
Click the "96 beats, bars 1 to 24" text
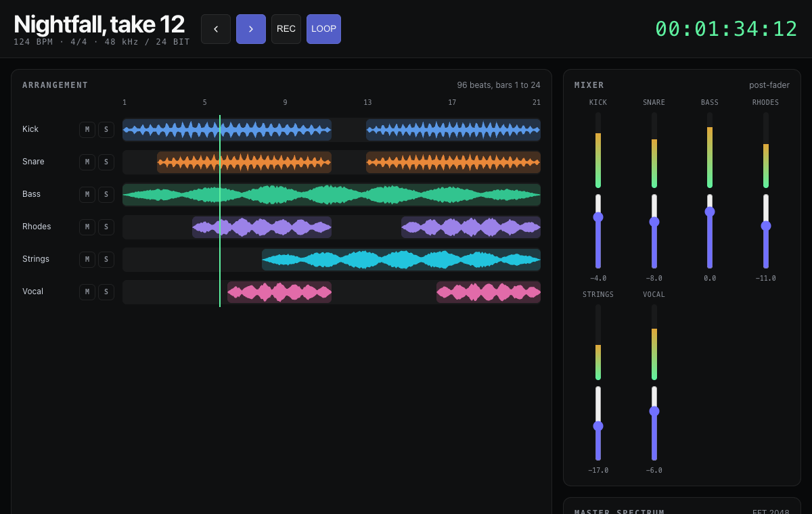[499, 85]
